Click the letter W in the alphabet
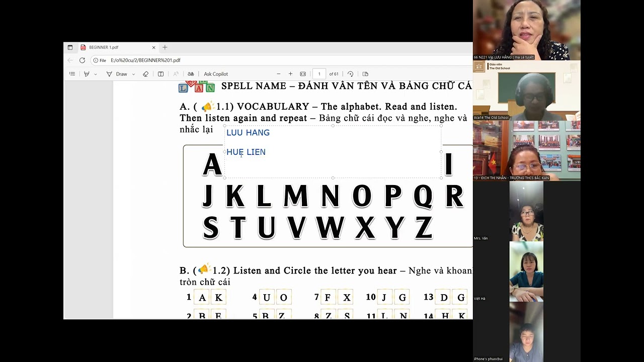This screenshot has width=644, height=362. [330, 228]
